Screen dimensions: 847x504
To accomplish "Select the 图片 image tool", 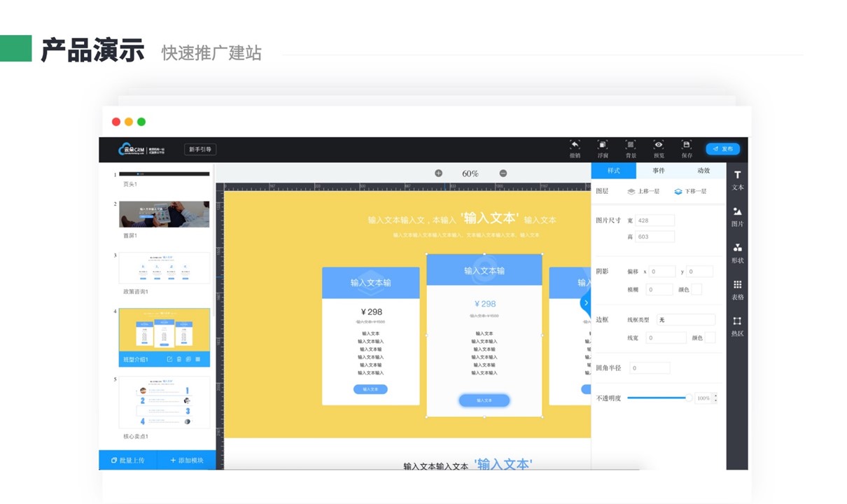I will [x=738, y=217].
